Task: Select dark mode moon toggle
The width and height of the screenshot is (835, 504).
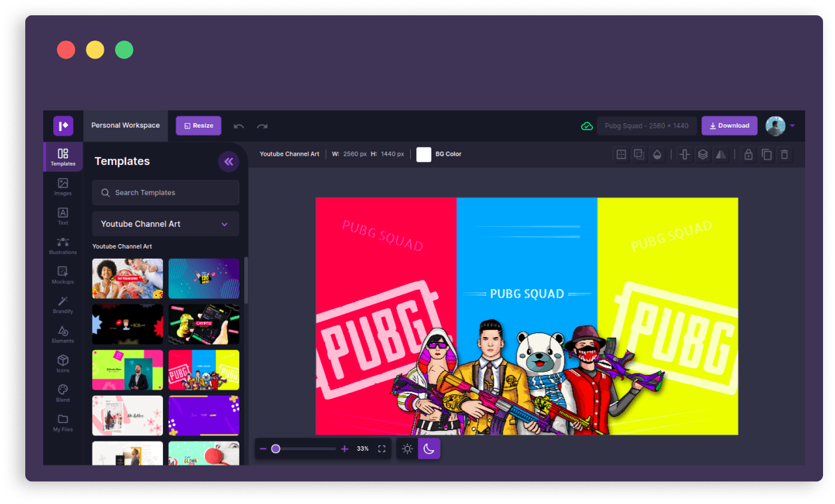Action: point(429,449)
